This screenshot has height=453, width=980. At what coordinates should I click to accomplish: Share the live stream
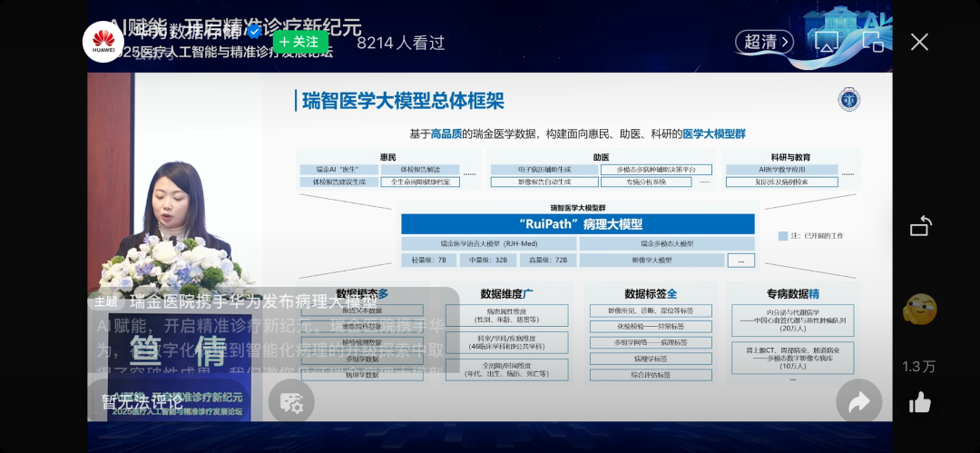click(x=858, y=401)
